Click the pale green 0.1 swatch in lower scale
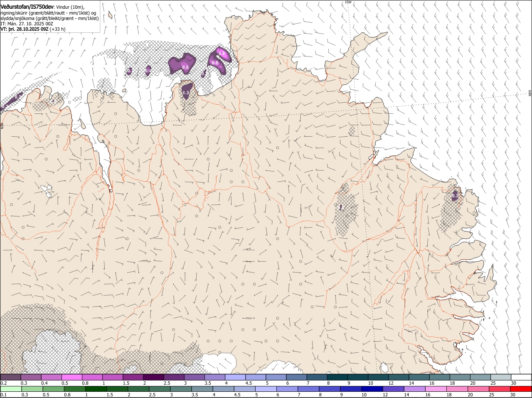The width and height of the screenshot is (532, 398). coord(11,389)
